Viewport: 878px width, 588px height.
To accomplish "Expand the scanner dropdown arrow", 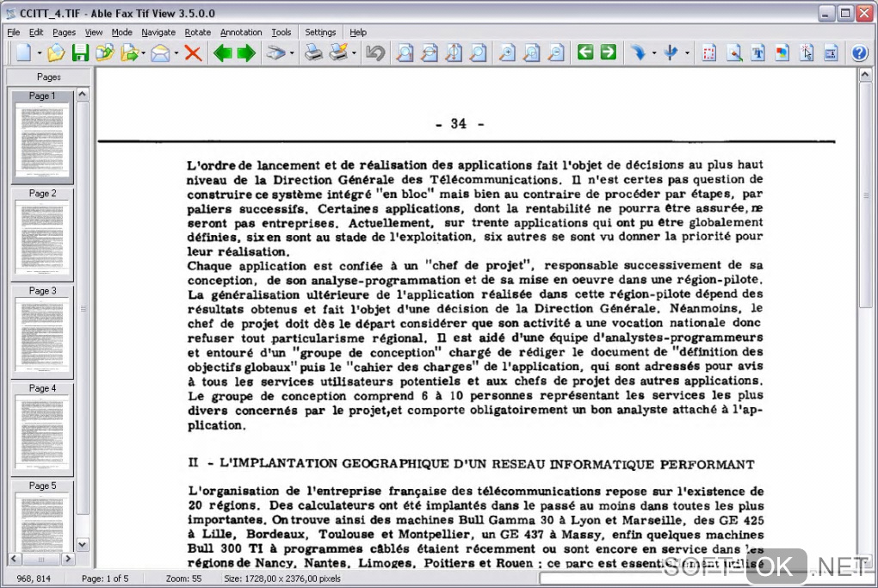I will pos(293,53).
